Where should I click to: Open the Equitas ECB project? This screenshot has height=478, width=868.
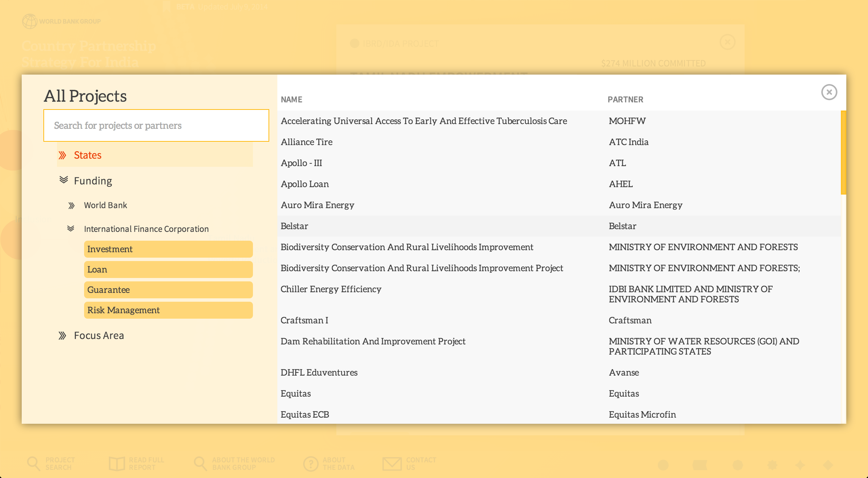point(305,415)
